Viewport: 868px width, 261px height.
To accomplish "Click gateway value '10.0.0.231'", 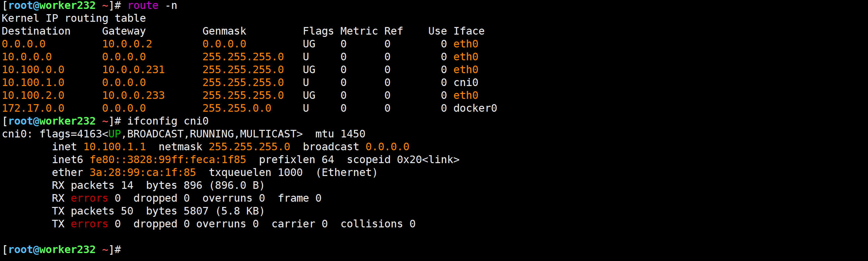I will pyautogui.click(x=133, y=70).
